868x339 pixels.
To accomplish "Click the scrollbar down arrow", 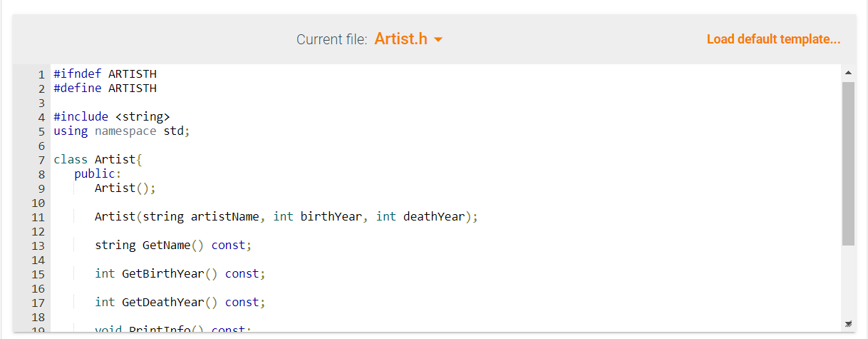I will pos(848,324).
